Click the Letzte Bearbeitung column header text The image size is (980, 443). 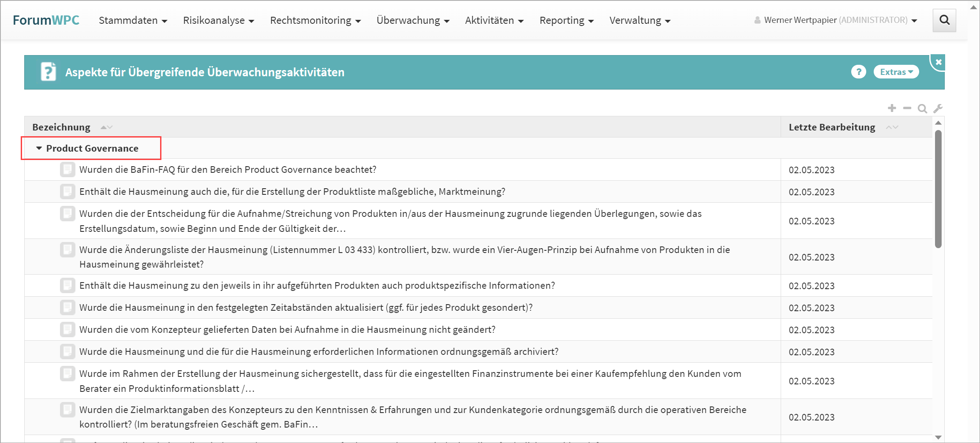point(832,127)
